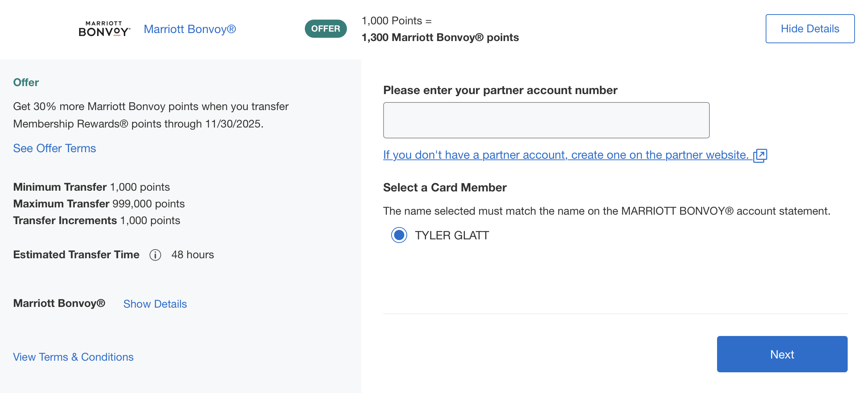
Task: Click the 'Please enter your partner account number' label
Action: 500,90
